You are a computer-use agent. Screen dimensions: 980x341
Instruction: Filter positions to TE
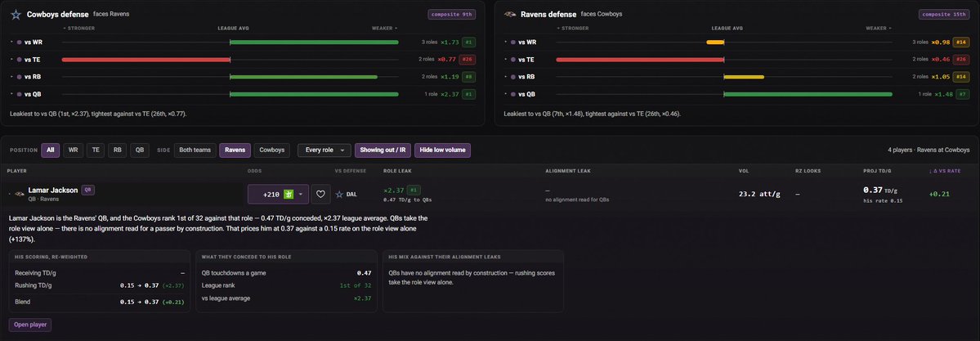coord(96,150)
